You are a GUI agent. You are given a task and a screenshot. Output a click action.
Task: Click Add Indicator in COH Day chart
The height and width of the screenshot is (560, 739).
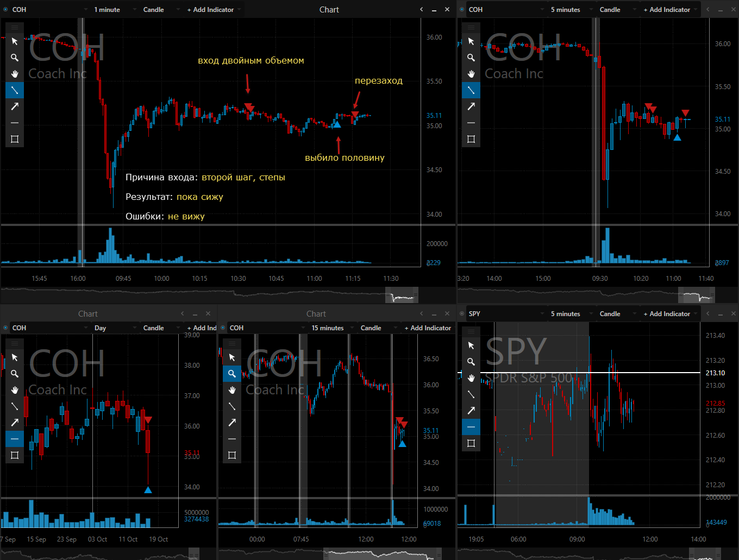pyautogui.click(x=202, y=328)
